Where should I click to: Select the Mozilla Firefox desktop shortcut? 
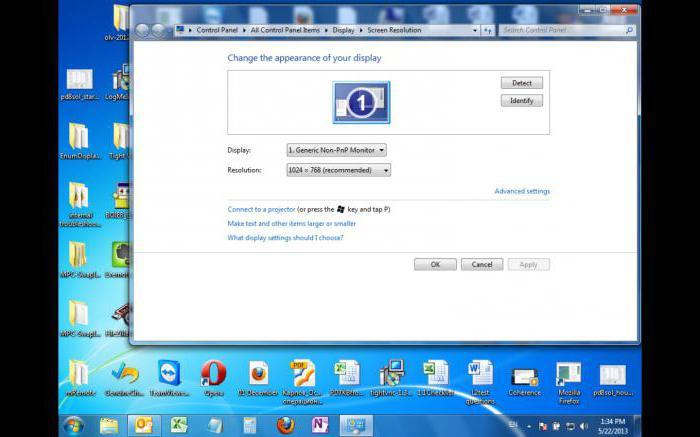pos(569,383)
